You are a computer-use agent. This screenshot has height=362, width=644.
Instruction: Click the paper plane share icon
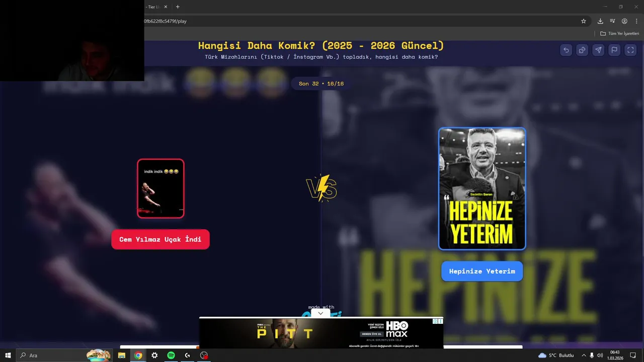tap(598, 50)
